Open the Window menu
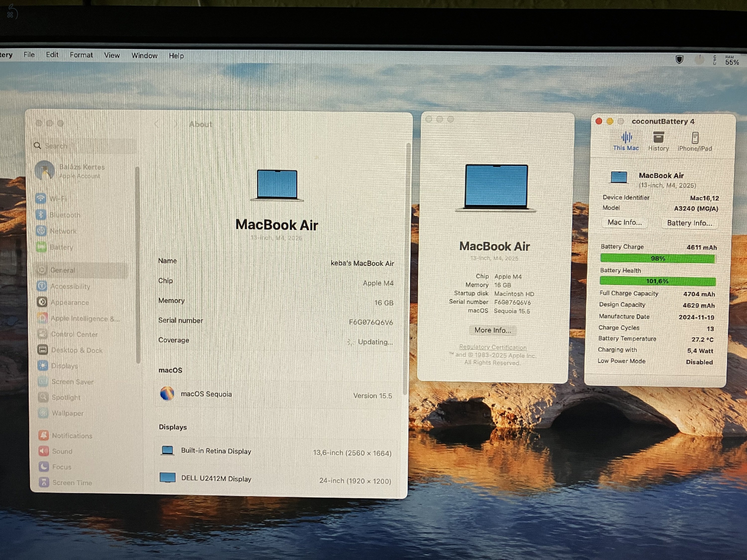Screen dimensions: 747x560 point(144,56)
